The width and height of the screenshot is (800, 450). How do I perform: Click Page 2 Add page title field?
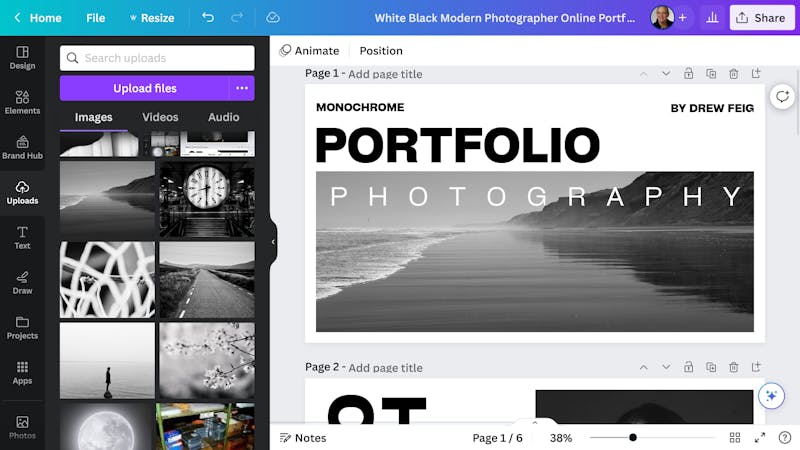coord(385,367)
